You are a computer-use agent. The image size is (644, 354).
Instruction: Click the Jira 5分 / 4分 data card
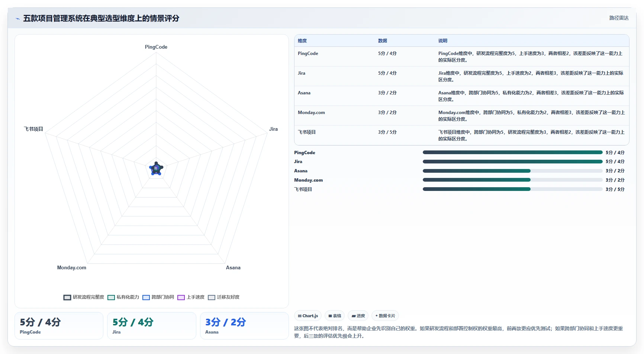pos(152,326)
